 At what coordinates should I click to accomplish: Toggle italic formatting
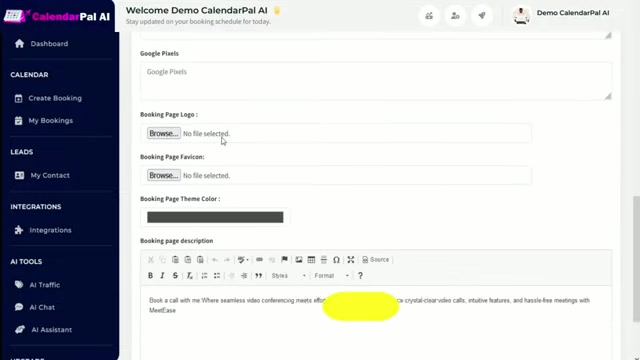(162, 276)
